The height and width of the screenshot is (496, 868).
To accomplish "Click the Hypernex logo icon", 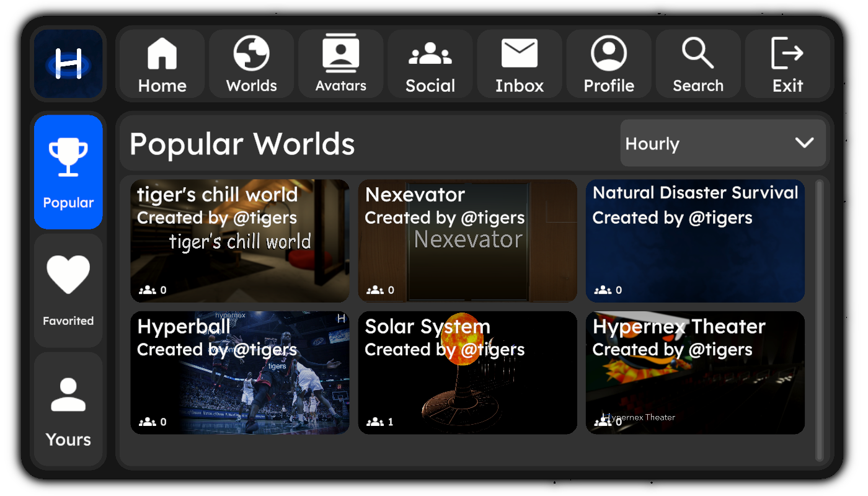I will click(68, 64).
